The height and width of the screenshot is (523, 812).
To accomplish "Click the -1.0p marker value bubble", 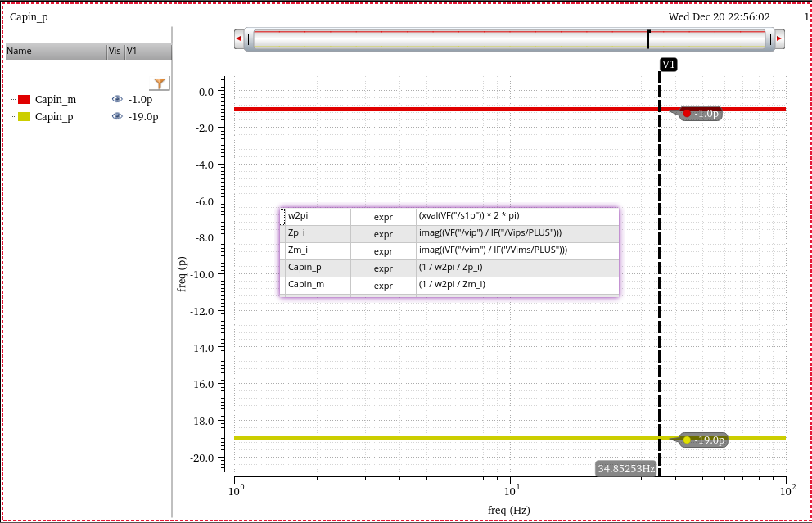I will pyautogui.click(x=701, y=114).
